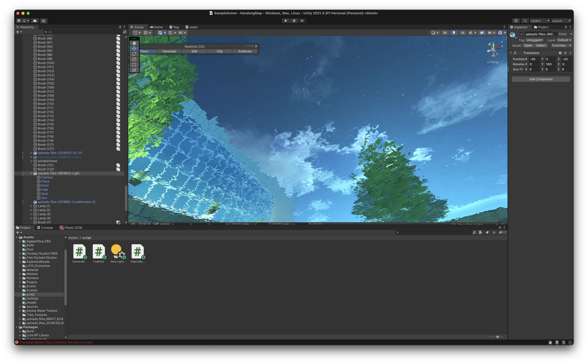Click the Play button
Screen dimensions: 588x364
click(286, 21)
